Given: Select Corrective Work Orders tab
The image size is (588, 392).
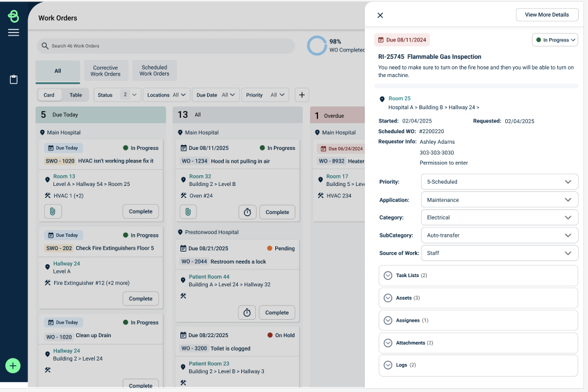Looking at the screenshot, I should click(106, 71).
